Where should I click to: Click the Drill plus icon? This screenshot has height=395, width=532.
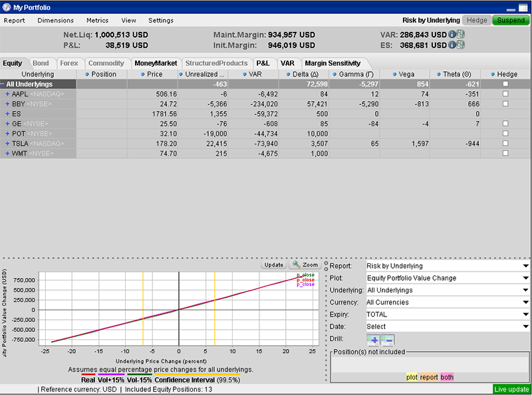(374, 338)
